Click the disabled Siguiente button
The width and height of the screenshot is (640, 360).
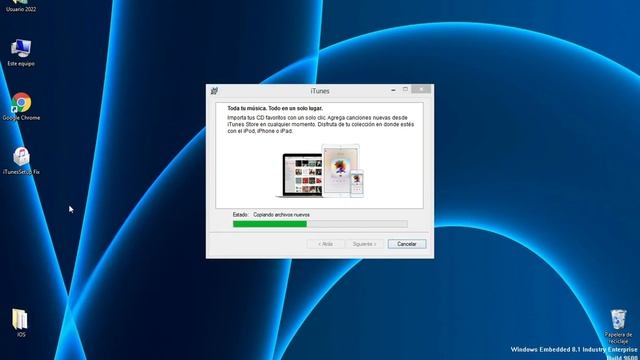point(364,244)
